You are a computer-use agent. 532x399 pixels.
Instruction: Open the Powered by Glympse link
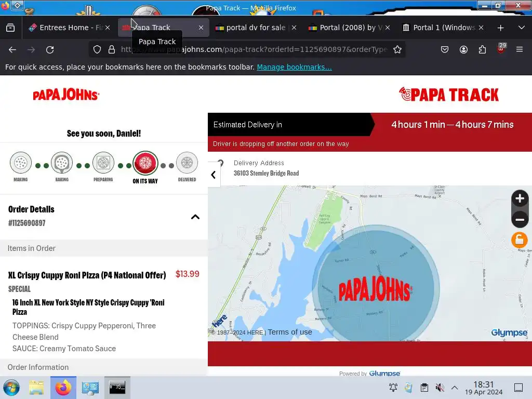click(369, 373)
